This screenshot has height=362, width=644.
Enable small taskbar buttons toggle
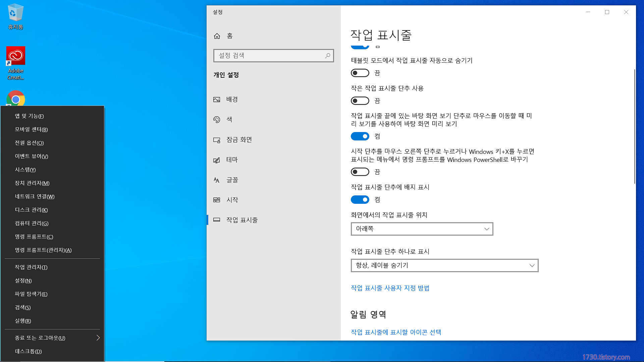tap(360, 101)
